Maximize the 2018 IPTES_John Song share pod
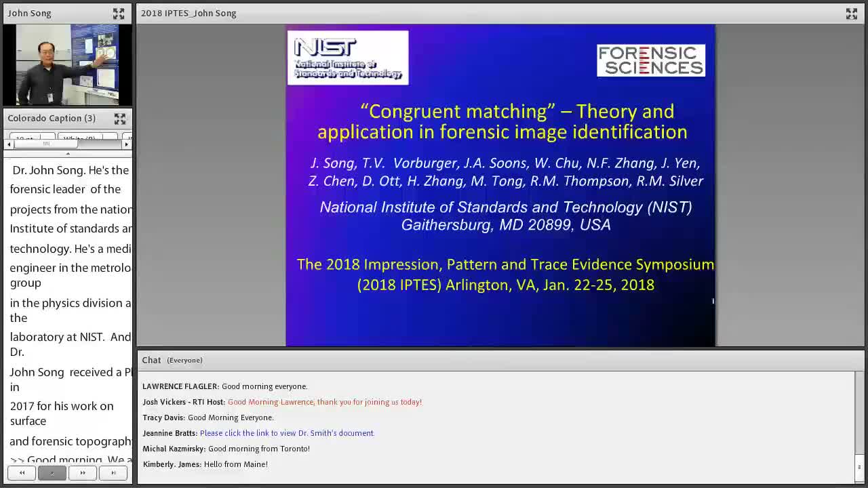 [x=852, y=14]
